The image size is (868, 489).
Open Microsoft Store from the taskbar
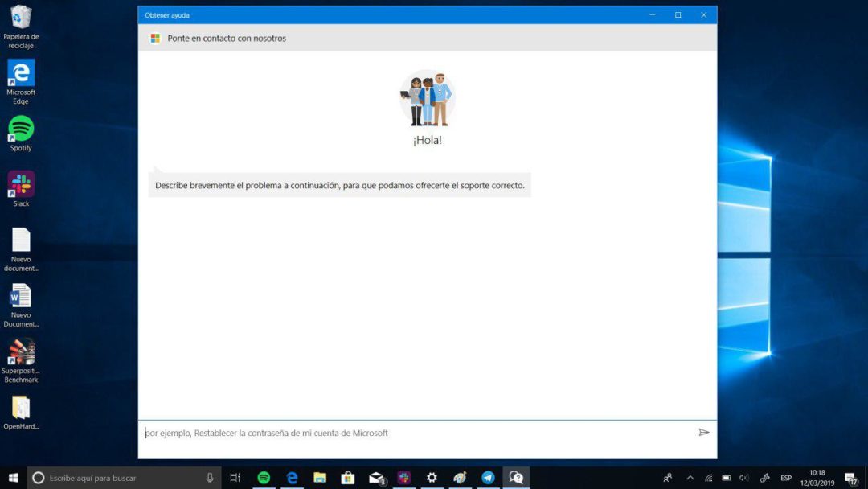[x=348, y=478]
